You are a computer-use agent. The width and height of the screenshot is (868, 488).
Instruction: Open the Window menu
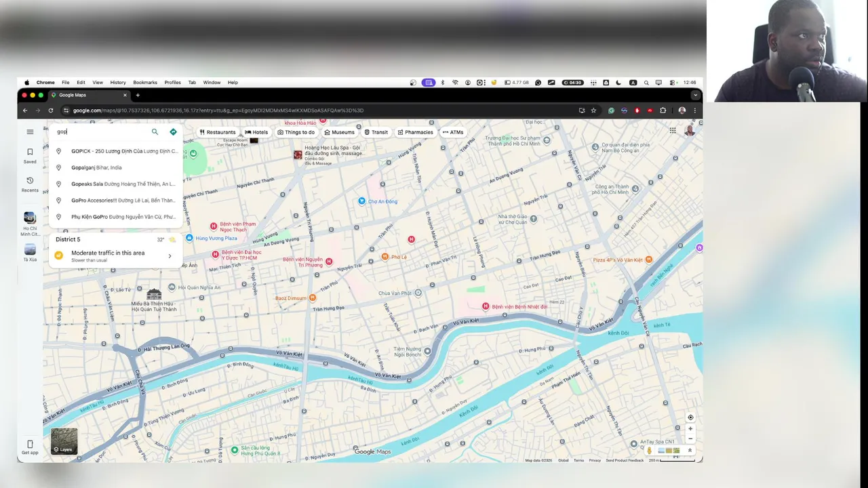coord(212,83)
